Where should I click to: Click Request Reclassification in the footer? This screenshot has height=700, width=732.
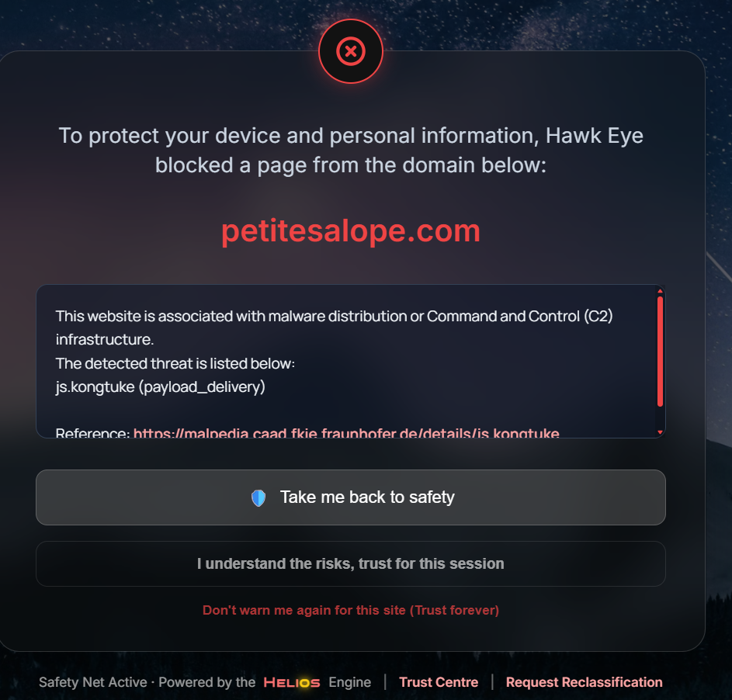[584, 682]
